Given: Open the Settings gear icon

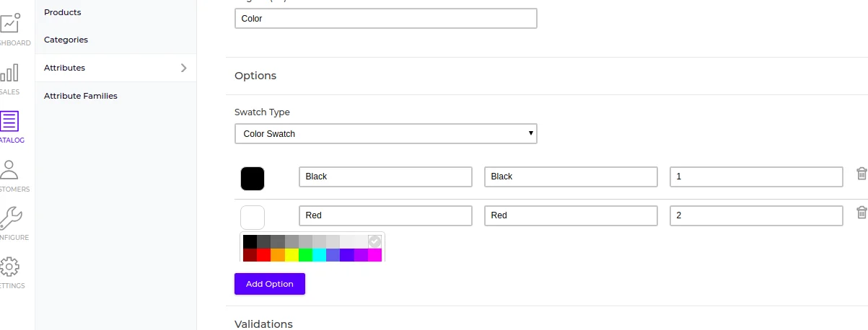Looking at the screenshot, I should (9, 267).
